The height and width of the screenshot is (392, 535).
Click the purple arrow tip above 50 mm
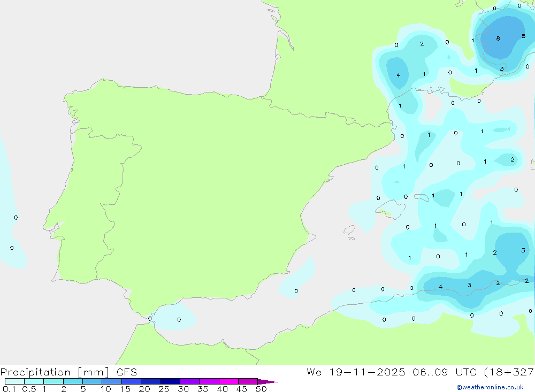pos(267,381)
